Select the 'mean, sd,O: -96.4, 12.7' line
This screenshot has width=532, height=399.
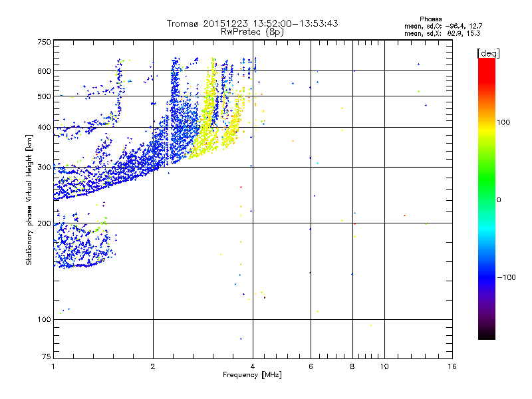tap(443, 26)
